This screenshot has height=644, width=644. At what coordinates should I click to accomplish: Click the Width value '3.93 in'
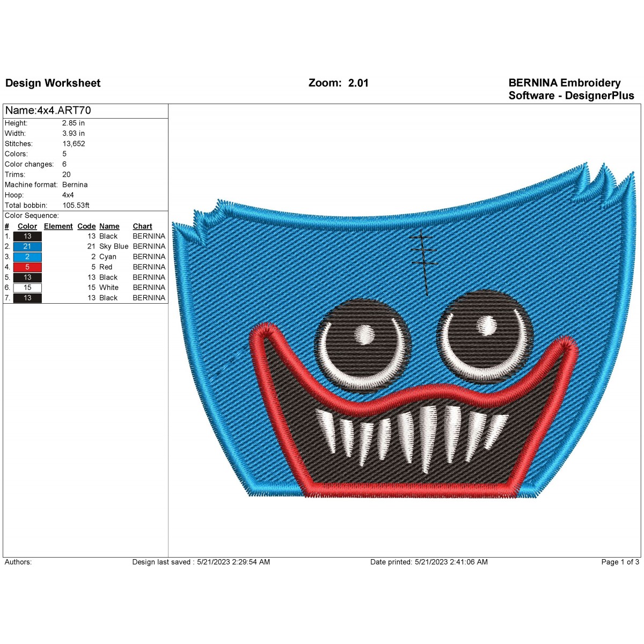point(74,133)
